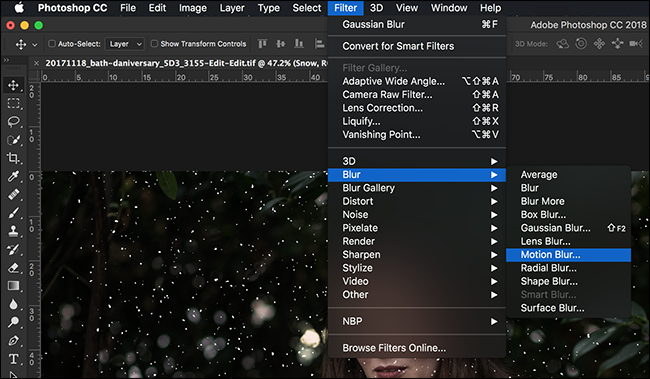
Task: Choose Box Blur option
Action: click(x=568, y=215)
